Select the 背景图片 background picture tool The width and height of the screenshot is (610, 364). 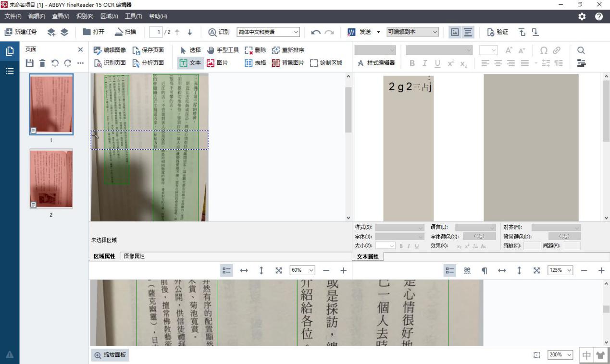pyautogui.click(x=288, y=62)
